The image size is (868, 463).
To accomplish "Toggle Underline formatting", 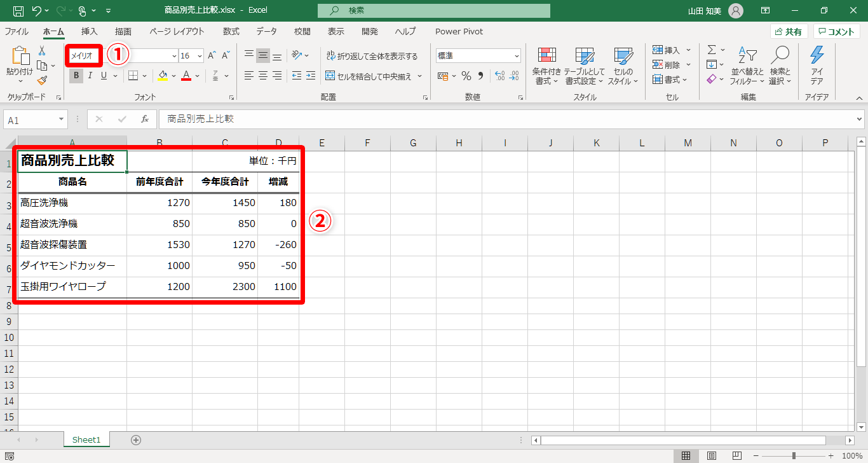I will click(x=104, y=76).
